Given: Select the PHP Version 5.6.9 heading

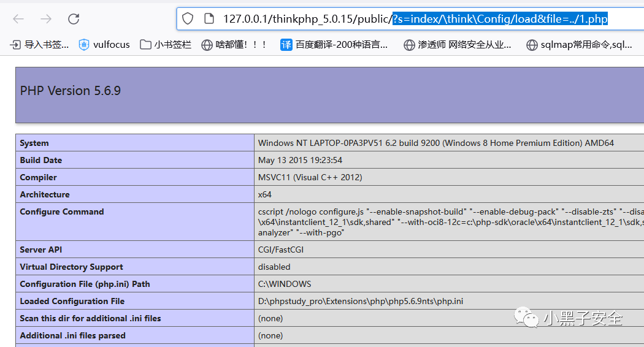Looking at the screenshot, I should tap(71, 91).
